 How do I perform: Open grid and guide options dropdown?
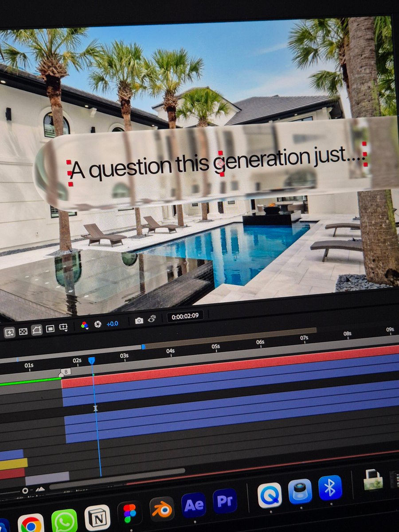click(x=63, y=327)
